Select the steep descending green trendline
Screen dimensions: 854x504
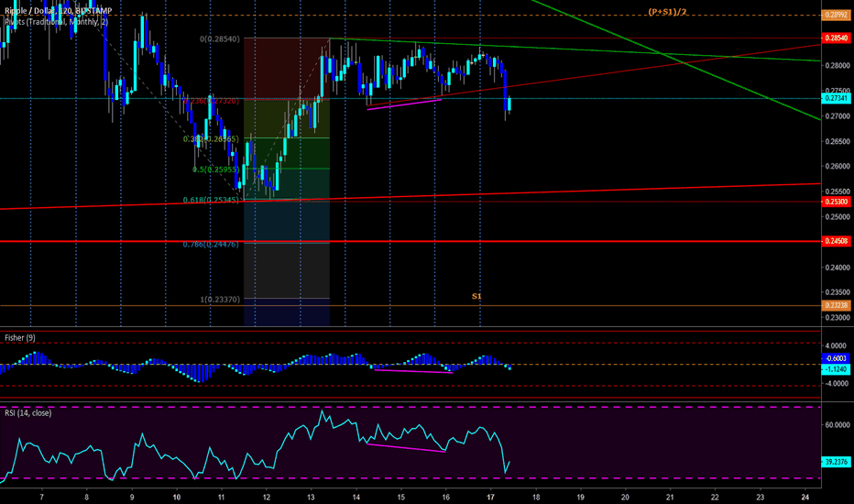tap(675, 60)
